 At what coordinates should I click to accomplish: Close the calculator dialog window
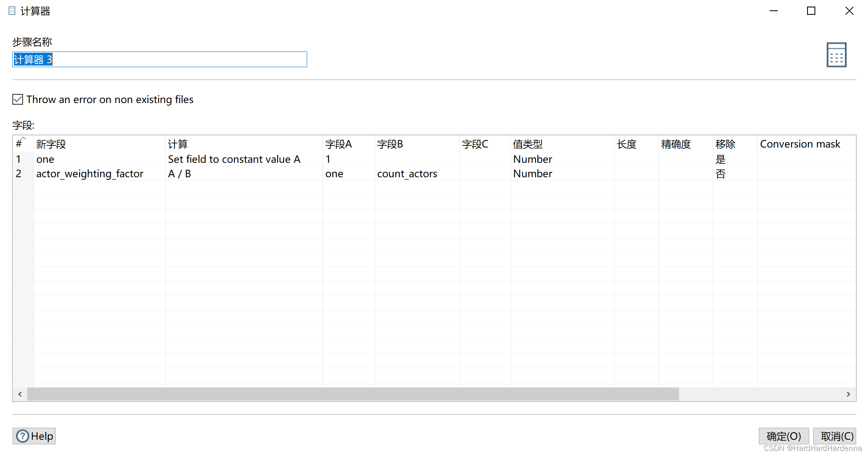pos(849,11)
